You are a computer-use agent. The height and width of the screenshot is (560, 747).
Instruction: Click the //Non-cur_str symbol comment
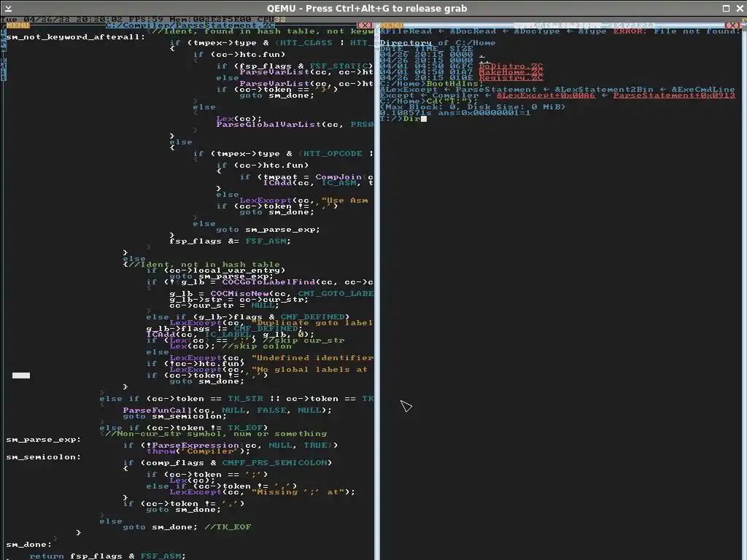[x=216, y=434]
